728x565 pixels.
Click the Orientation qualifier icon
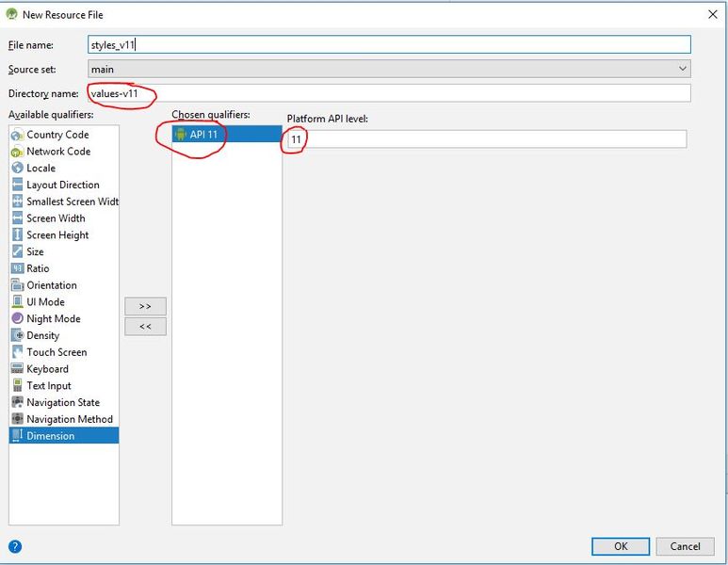pos(17,285)
